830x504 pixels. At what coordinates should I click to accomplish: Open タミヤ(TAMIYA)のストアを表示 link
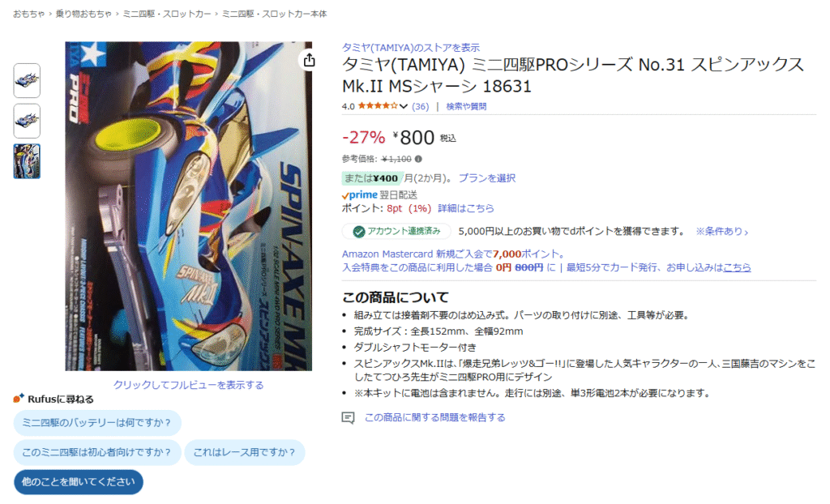pos(411,48)
